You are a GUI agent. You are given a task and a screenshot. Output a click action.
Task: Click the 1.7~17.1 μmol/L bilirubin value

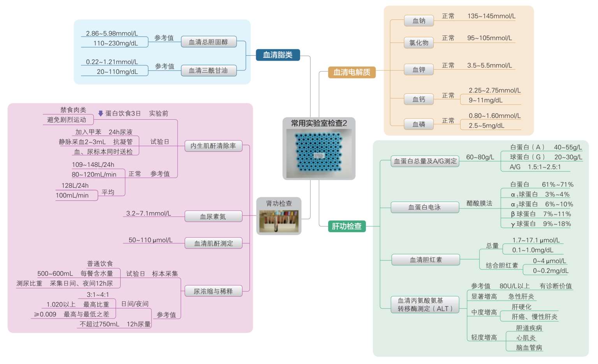point(536,240)
